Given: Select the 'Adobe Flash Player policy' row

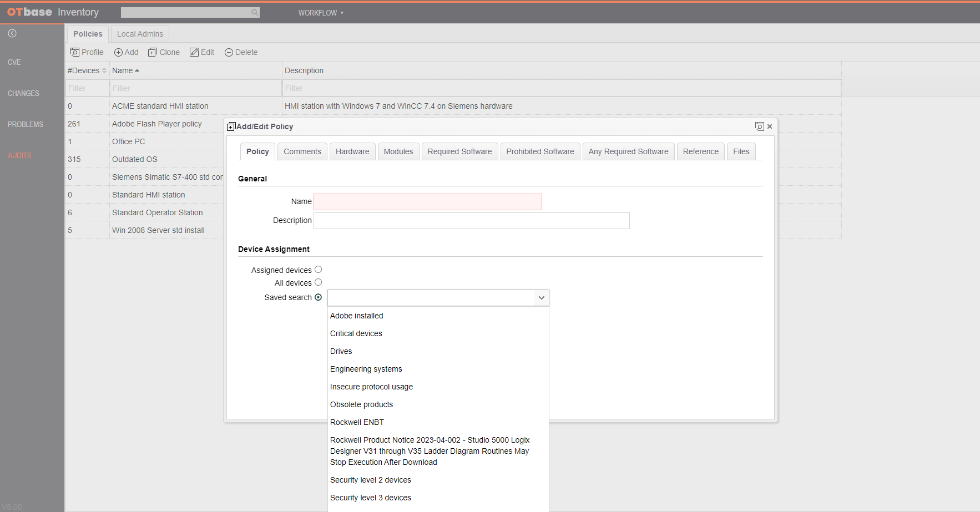Looking at the screenshot, I should pos(144,124).
